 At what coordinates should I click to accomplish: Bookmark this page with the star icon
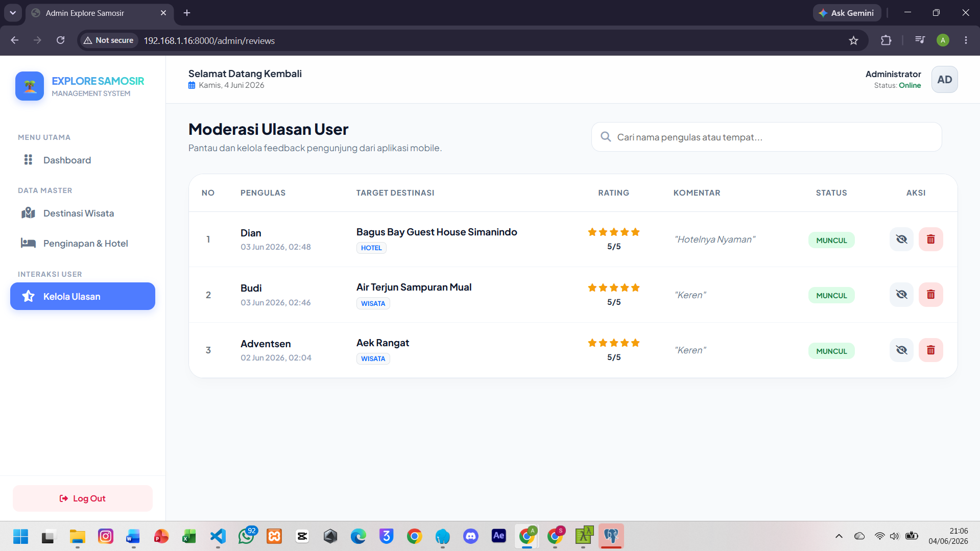coord(853,40)
